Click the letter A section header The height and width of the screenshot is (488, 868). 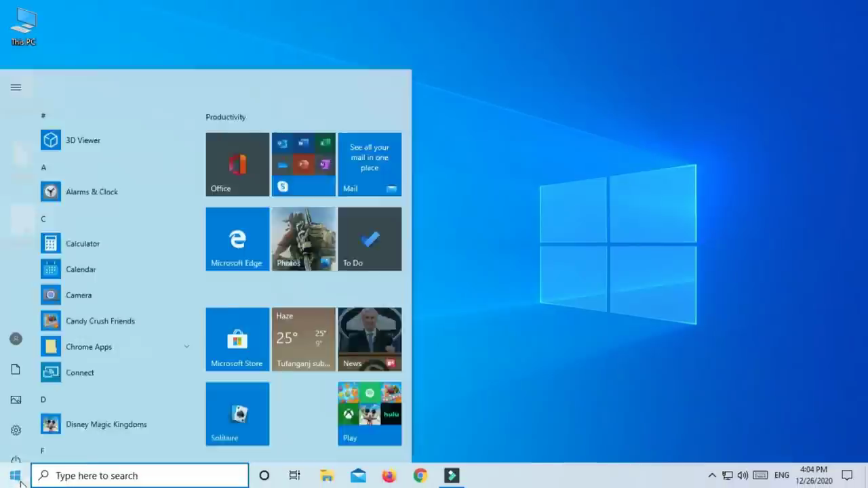click(43, 167)
